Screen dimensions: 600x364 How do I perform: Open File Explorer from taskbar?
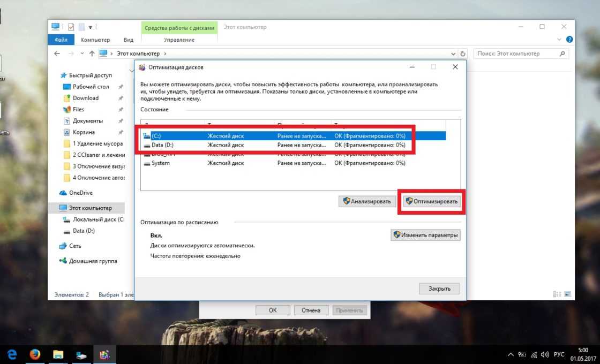tap(58, 354)
